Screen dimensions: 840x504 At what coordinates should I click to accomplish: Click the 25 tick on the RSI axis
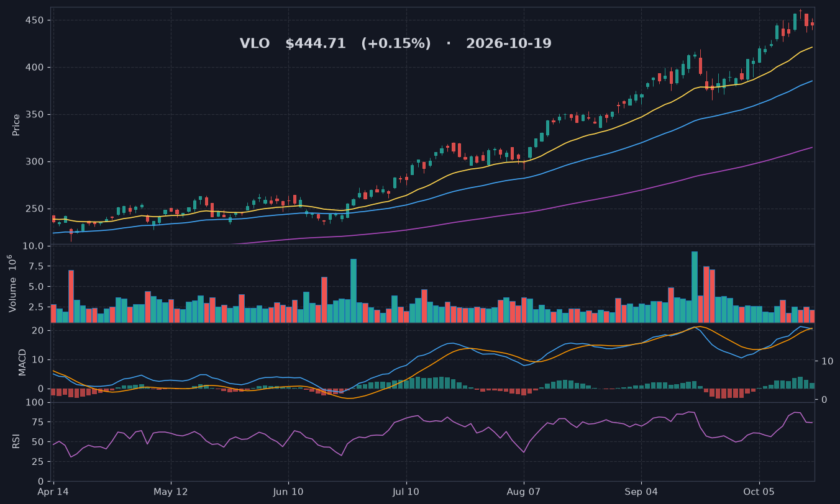click(x=38, y=462)
